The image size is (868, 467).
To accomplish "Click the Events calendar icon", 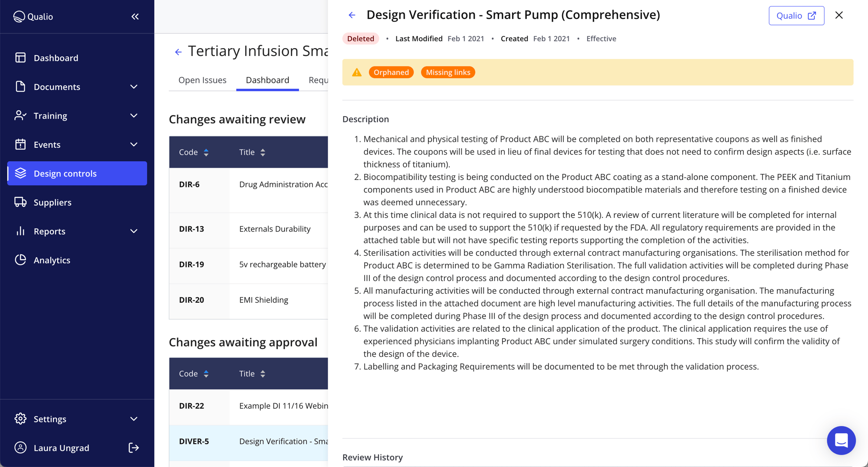I will pyautogui.click(x=20, y=144).
